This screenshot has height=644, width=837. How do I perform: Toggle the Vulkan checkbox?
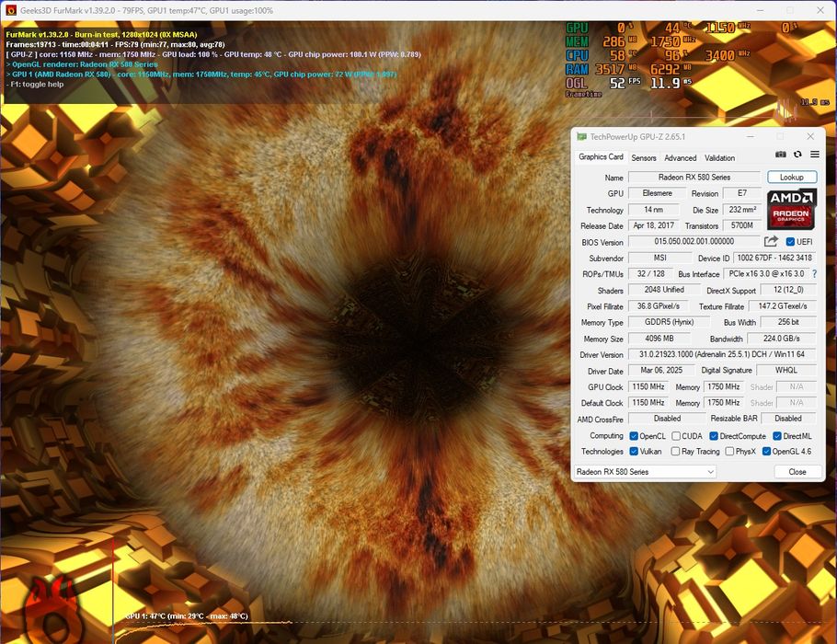point(634,452)
